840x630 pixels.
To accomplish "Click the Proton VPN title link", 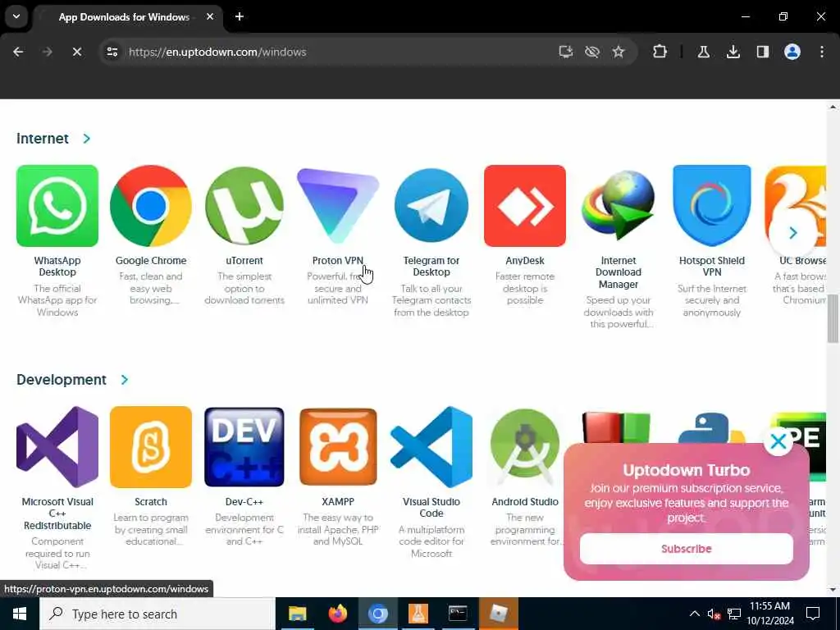I will click(337, 260).
